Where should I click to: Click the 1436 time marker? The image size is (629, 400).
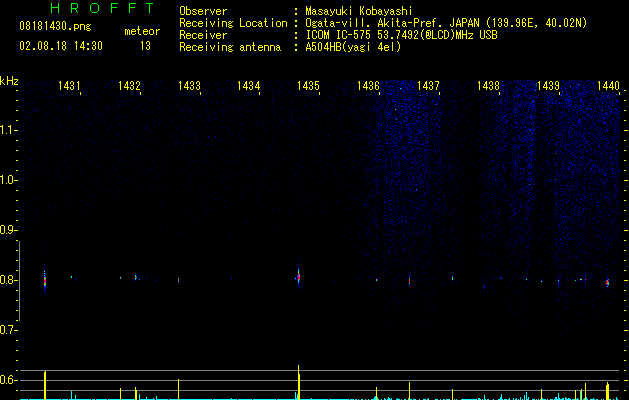pos(368,86)
